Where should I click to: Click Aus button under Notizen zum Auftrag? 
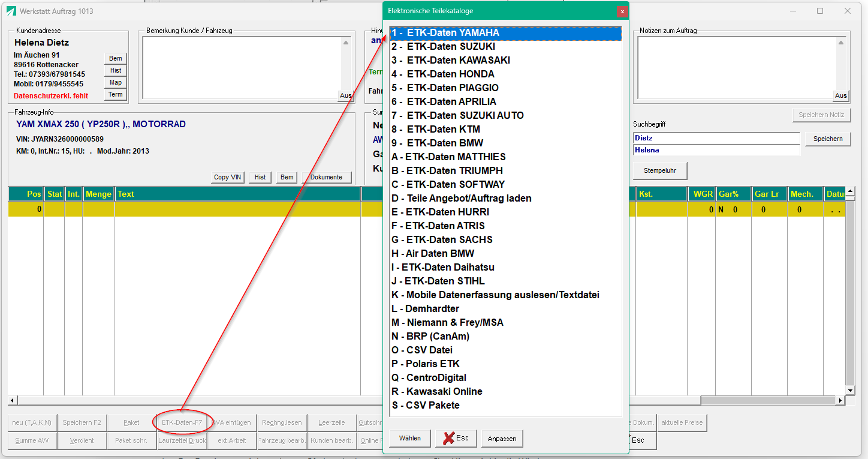click(841, 95)
